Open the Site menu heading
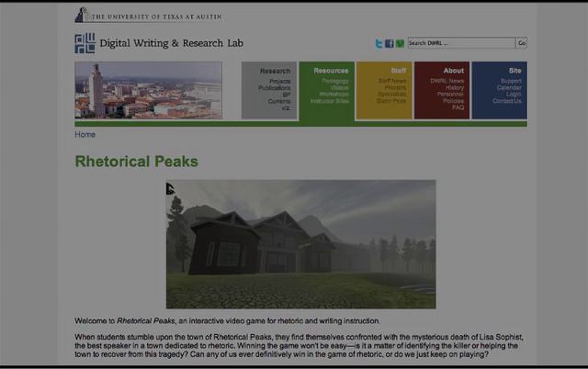 coord(515,71)
